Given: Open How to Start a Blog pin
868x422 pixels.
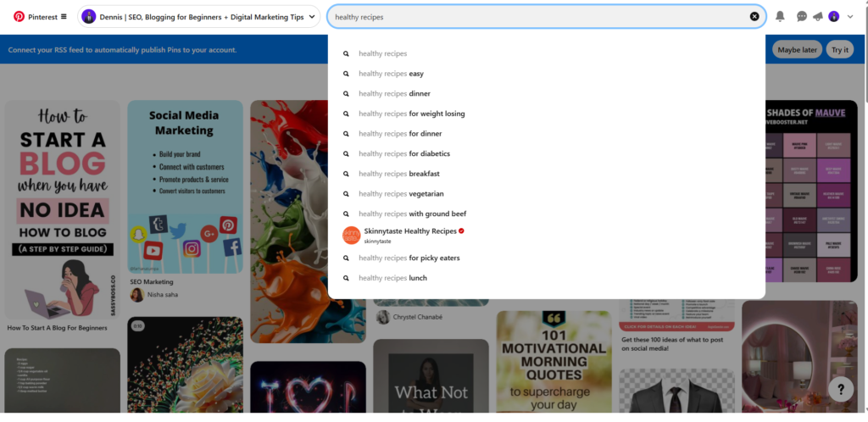Looking at the screenshot, I should 63,209.
